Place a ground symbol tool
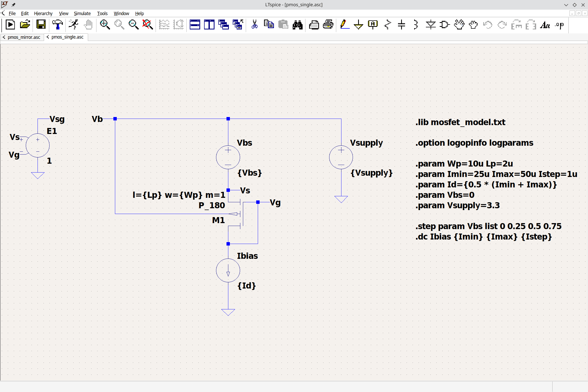 click(x=358, y=25)
